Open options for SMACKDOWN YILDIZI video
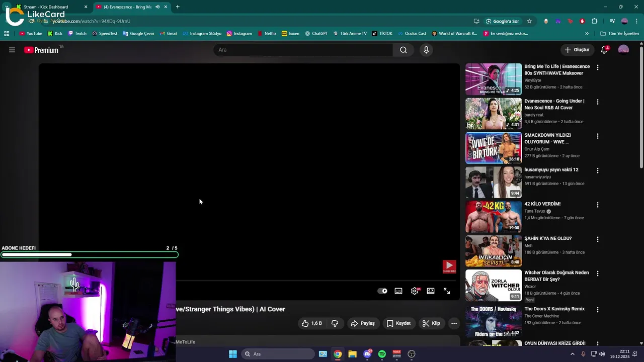Screen dimensions: 644x362 (x=598, y=136)
